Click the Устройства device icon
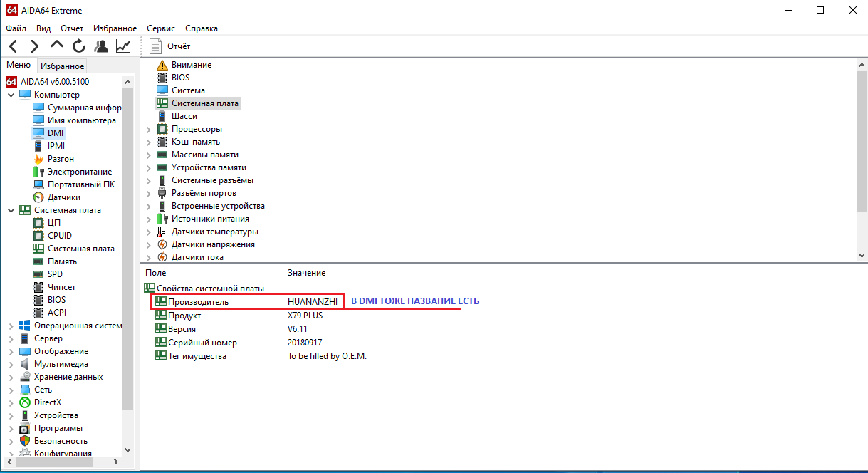 25,415
